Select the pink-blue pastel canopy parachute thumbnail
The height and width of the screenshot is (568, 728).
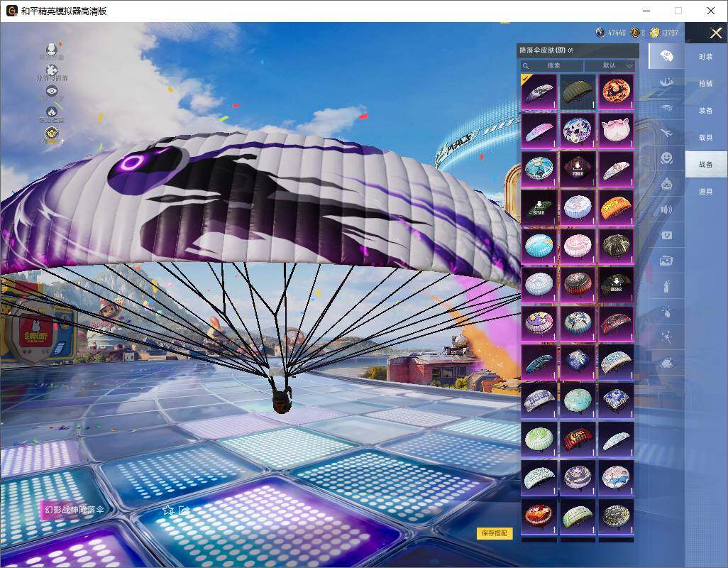tap(539, 131)
